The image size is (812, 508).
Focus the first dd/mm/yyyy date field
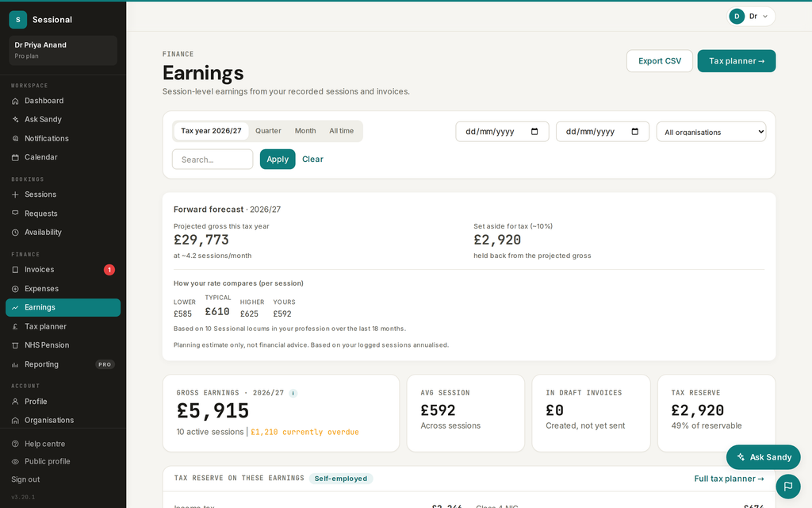pos(502,132)
